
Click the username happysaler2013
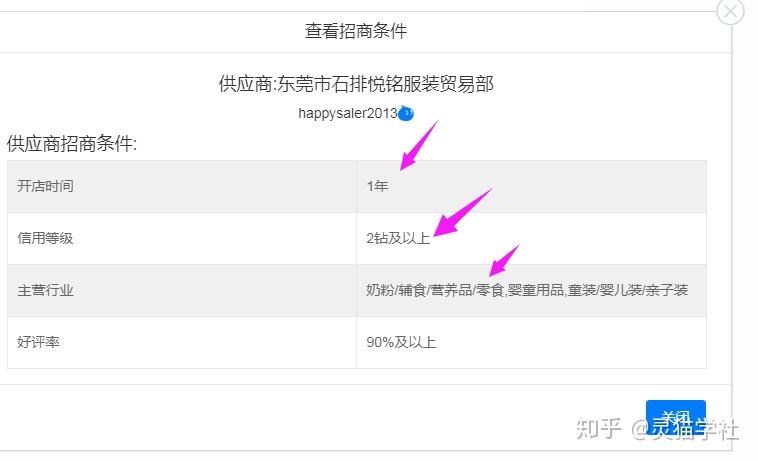347,113
